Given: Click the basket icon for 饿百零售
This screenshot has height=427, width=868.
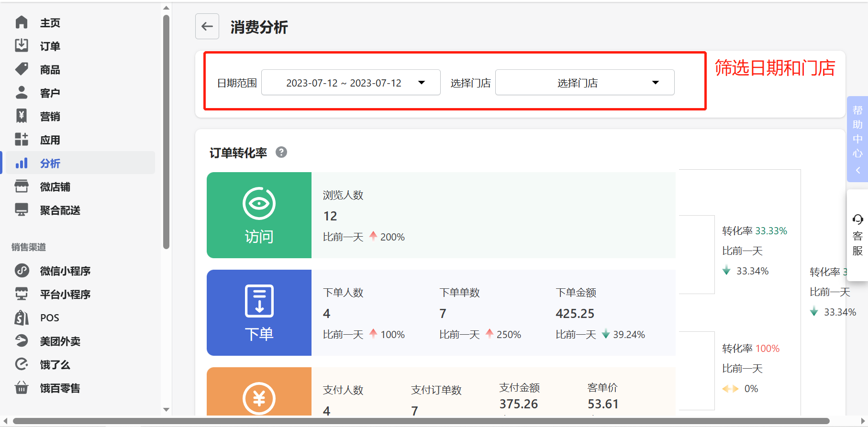Looking at the screenshot, I should click(22, 387).
